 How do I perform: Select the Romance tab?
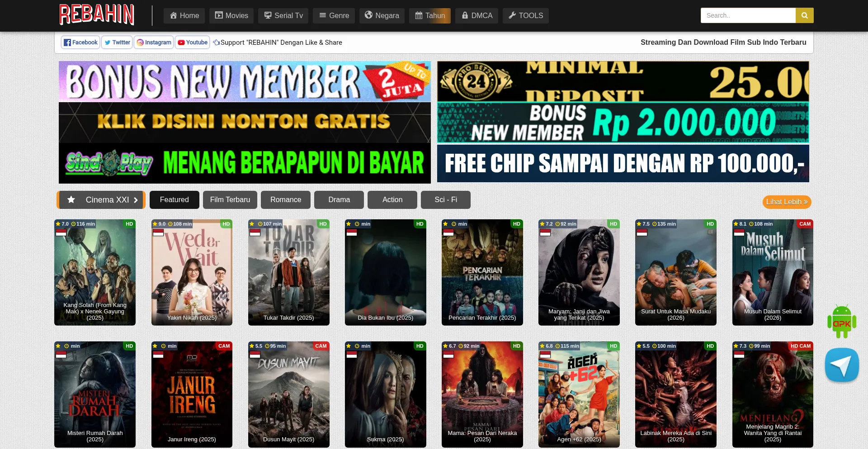286,200
